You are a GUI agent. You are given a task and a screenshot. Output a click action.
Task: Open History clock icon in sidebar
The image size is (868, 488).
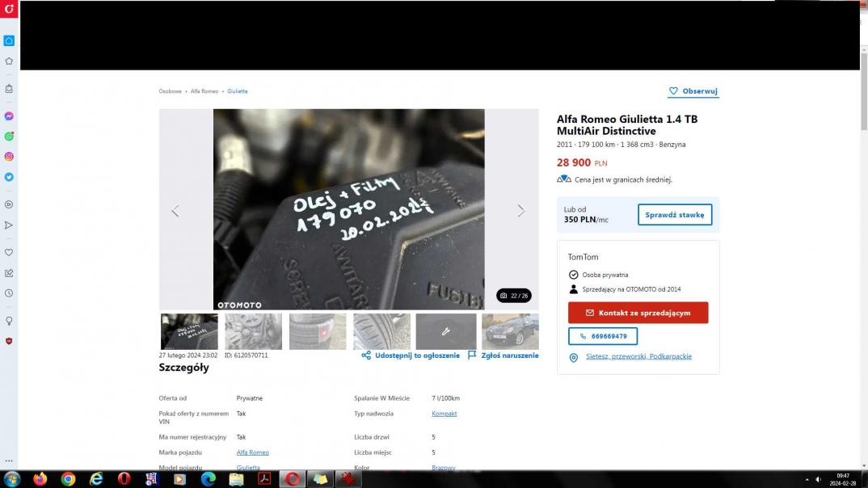coord(9,293)
